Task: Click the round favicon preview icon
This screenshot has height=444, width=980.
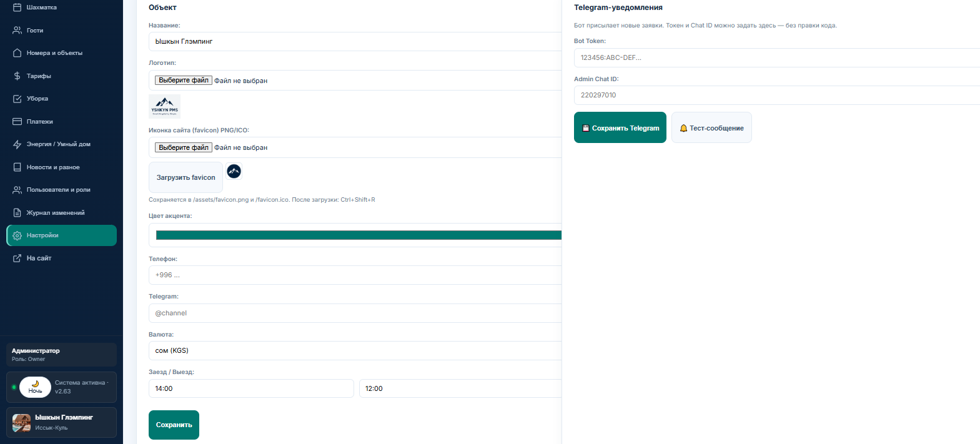Action: [234, 171]
